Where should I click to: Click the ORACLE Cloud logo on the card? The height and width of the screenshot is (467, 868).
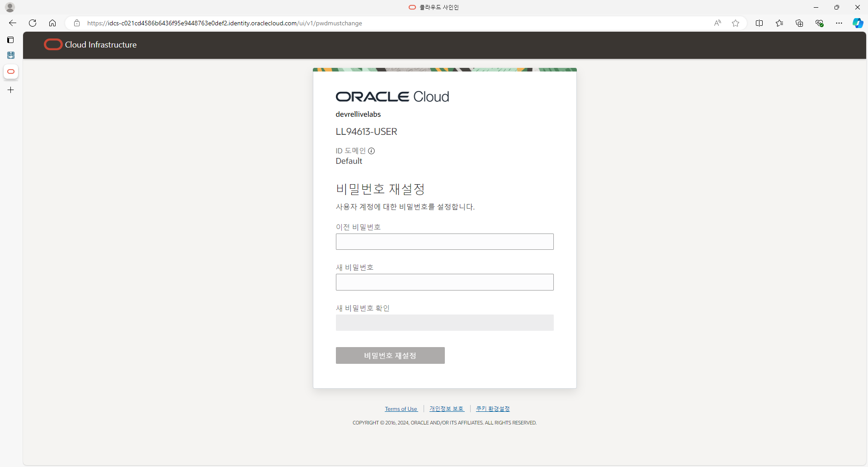click(392, 96)
